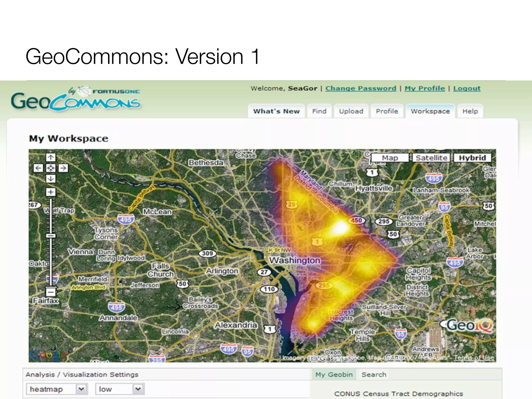Select the My Geobin tab

[x=334, y=374]
